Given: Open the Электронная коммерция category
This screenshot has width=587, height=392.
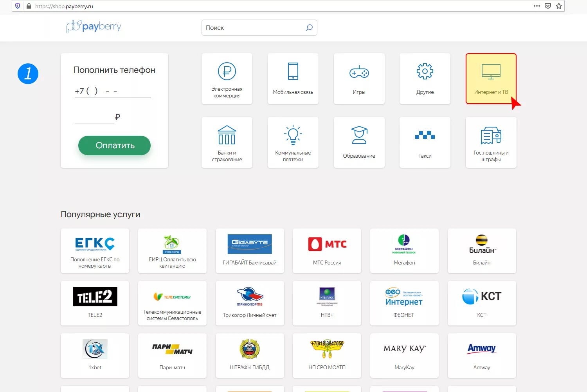Looking at the screenshot, I should (227, 79).
